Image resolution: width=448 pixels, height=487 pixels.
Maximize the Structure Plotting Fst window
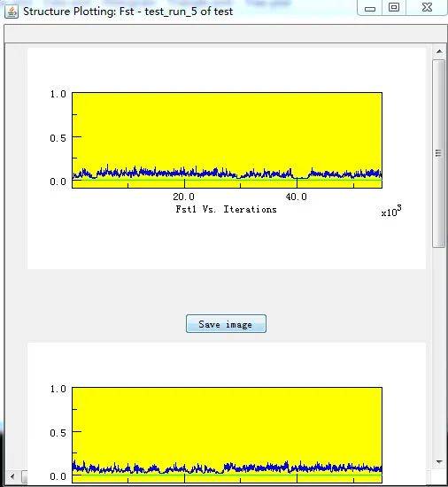(394, 7)
